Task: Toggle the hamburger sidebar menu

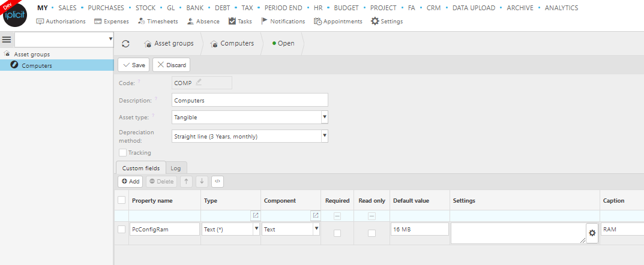Action: point(7,40)
